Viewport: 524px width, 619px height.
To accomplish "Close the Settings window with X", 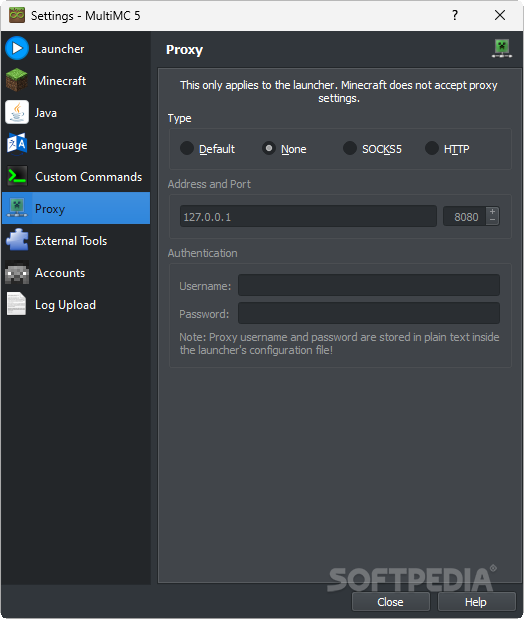I will pos(500,15).
